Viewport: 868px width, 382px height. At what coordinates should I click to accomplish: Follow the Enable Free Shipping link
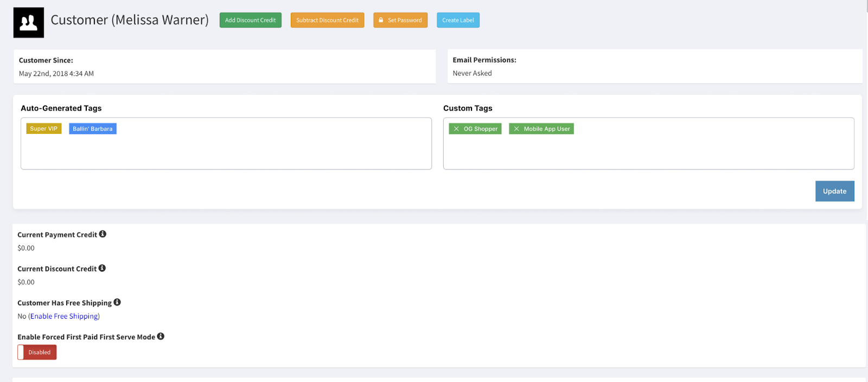click(x=64, y=316)
